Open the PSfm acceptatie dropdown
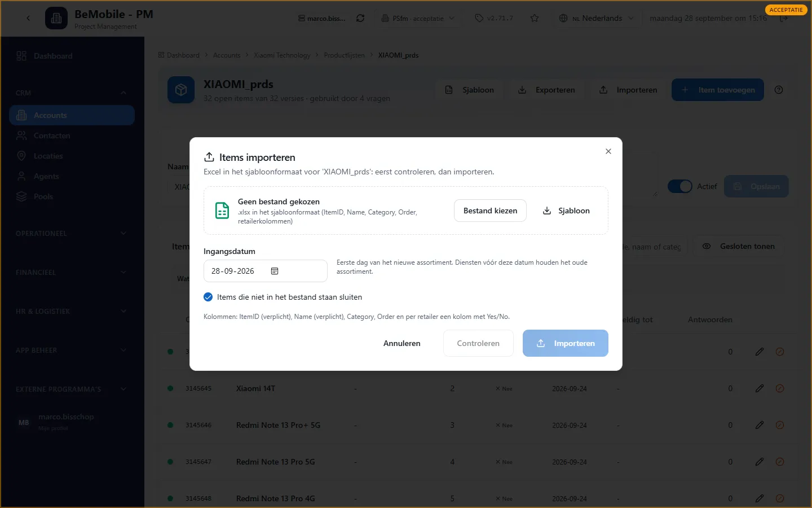 pyautogui.click(x=418, y=18)
